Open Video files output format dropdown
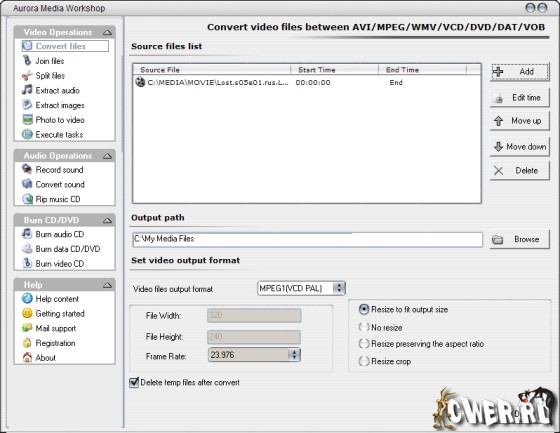 (339, 288)
